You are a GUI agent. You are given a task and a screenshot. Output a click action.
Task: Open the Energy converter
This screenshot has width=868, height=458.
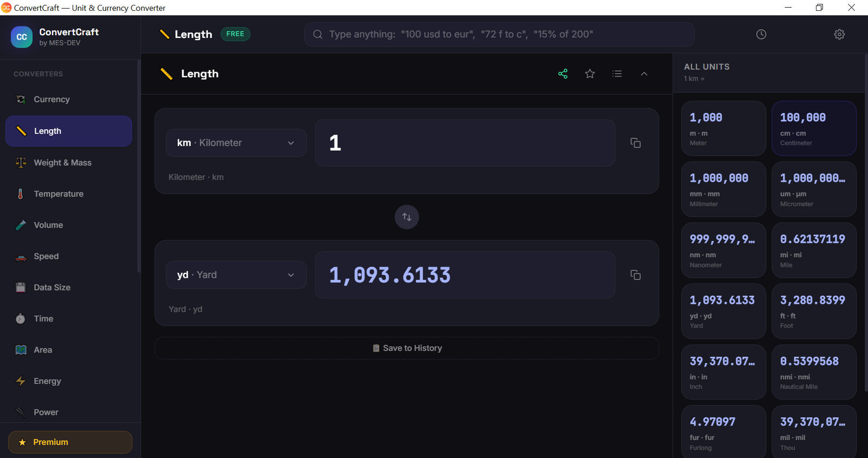[69, 381]
